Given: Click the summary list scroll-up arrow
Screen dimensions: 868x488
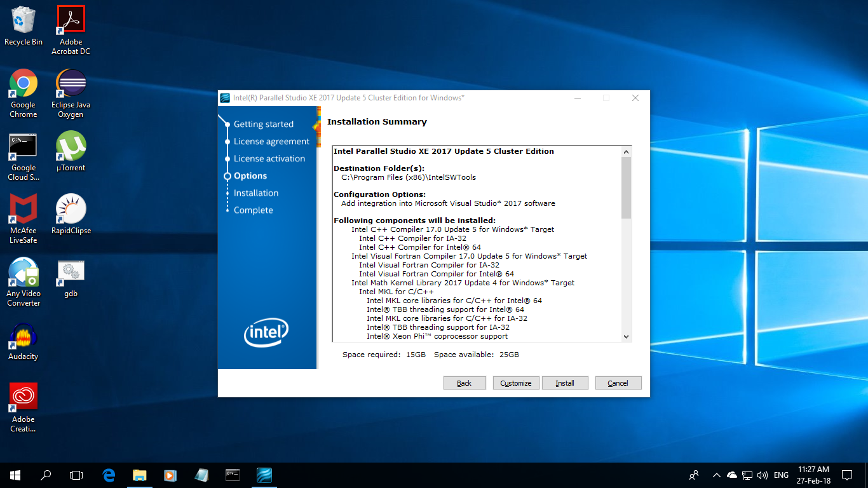Looking at the screenshot, I should pos(626,152).
